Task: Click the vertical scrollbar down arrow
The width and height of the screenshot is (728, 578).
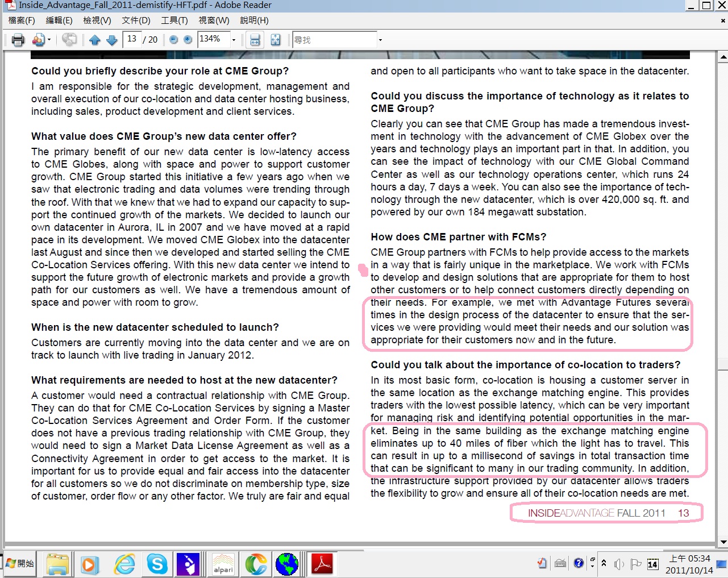Action: (x=723, y=542)
